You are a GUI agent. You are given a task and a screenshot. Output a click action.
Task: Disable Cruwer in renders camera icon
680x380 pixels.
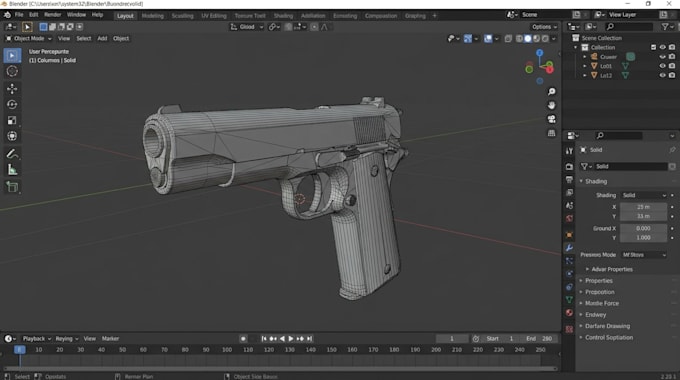tap(672, 57)
